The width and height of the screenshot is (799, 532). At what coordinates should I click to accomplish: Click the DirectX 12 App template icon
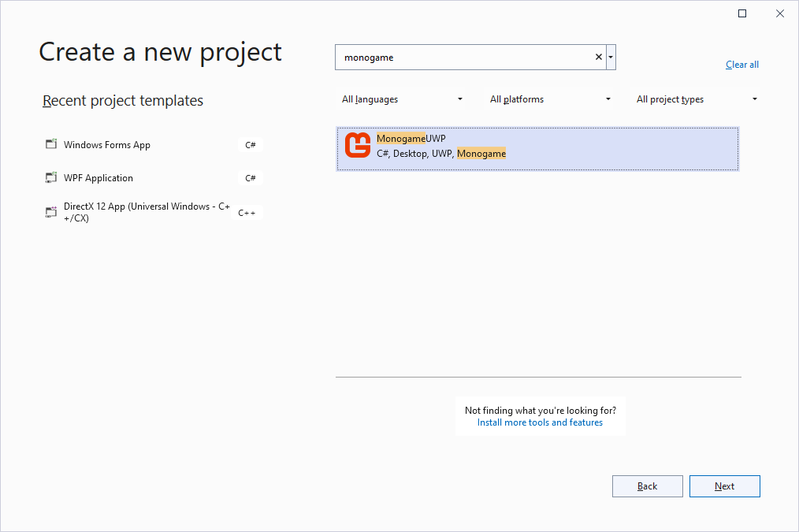click(x=51, y=212)
